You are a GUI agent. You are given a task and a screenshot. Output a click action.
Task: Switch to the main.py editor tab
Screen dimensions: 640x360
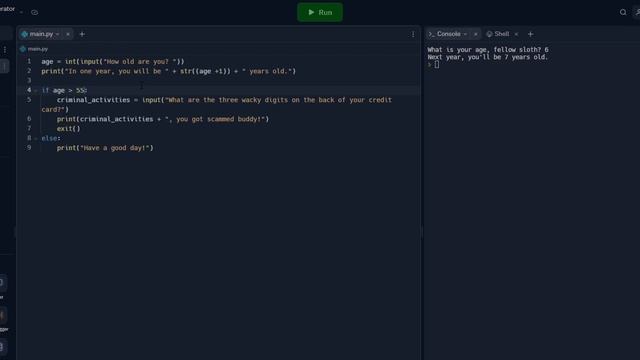pos(41,34)
